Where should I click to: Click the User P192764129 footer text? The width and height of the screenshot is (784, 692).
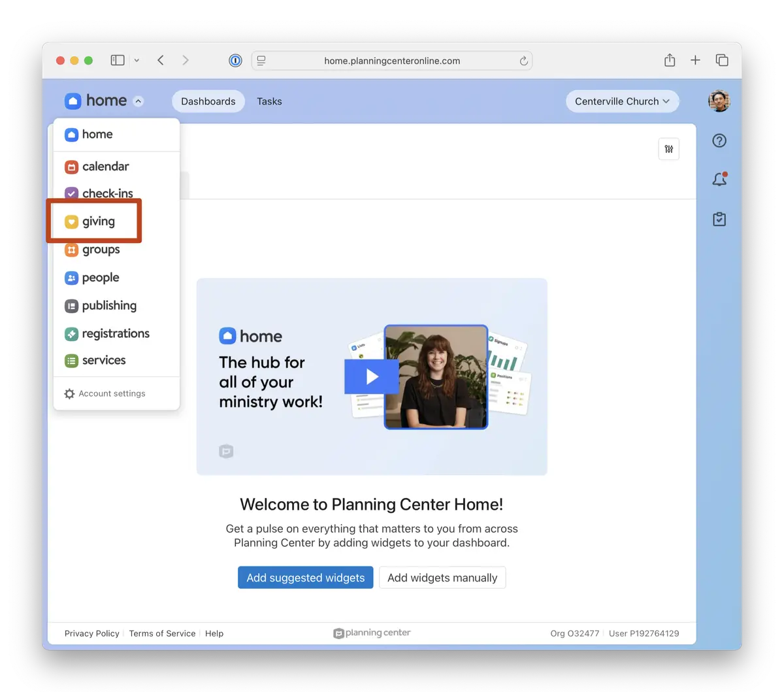[644, 633]
